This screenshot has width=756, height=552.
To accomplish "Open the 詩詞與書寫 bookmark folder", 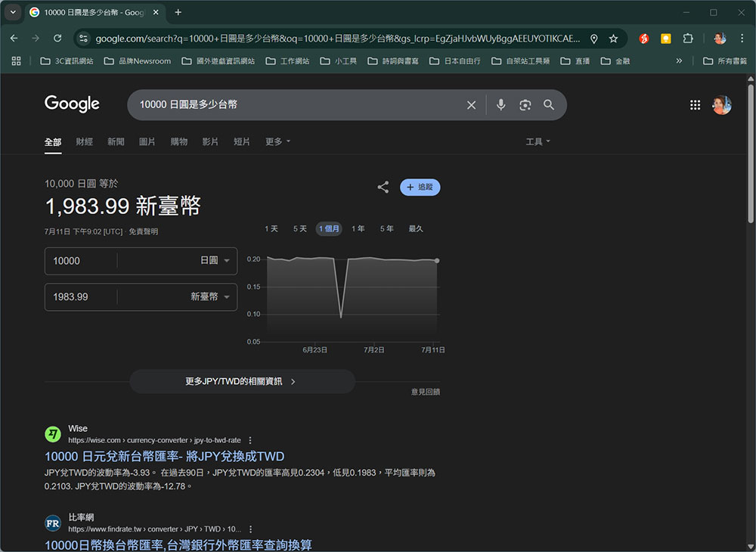I will tap(393, 60).
